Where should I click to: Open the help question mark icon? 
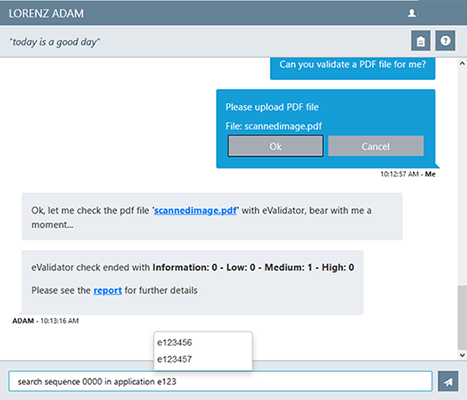(445, 41)
